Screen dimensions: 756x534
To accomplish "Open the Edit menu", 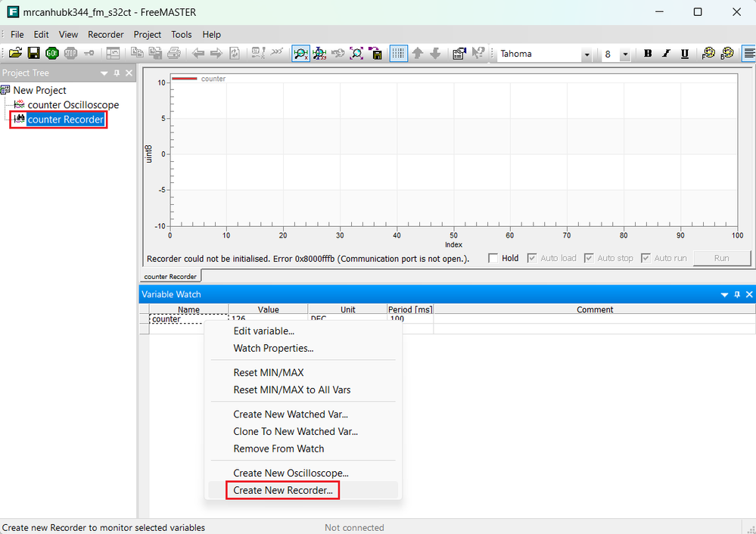I will (x=41, y=35).
